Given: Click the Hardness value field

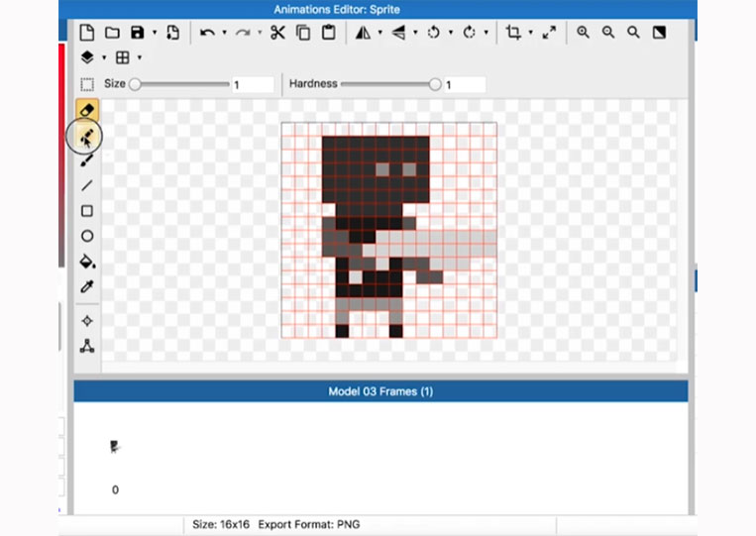Looking at the screenshot, I should pyautogui.click(x=465, y=85).
